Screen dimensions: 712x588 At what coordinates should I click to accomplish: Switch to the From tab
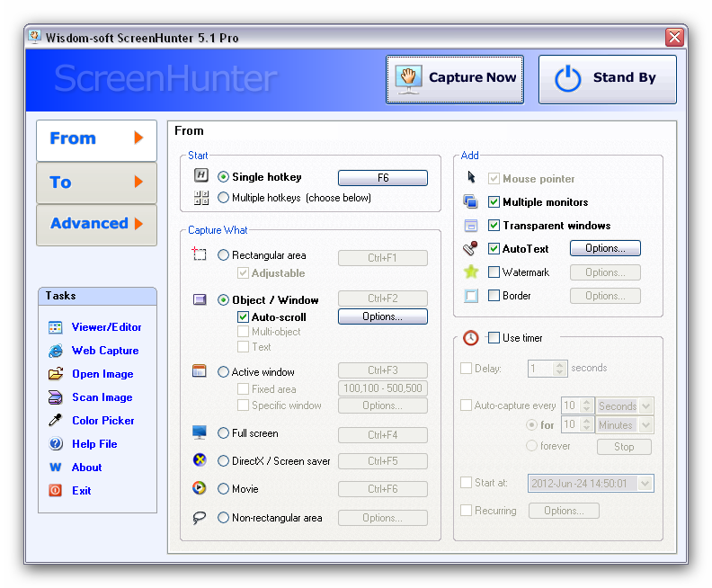coord(97,140)
